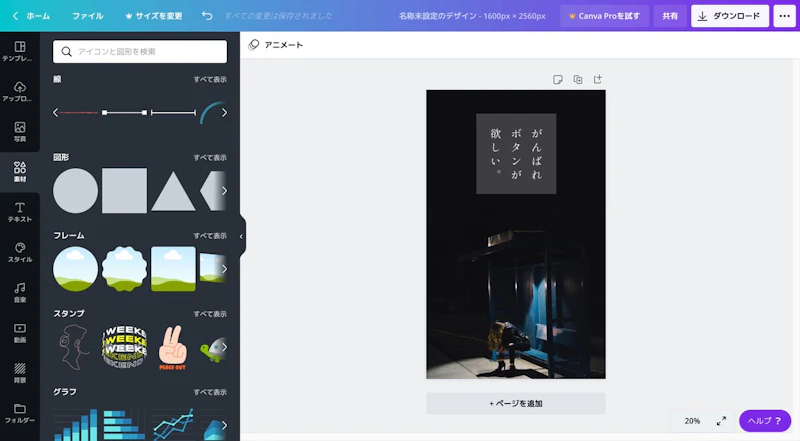800x441 pixels.
Task: Open the Folders (フォルダー) sidebar tab
Action: point(19,413)
